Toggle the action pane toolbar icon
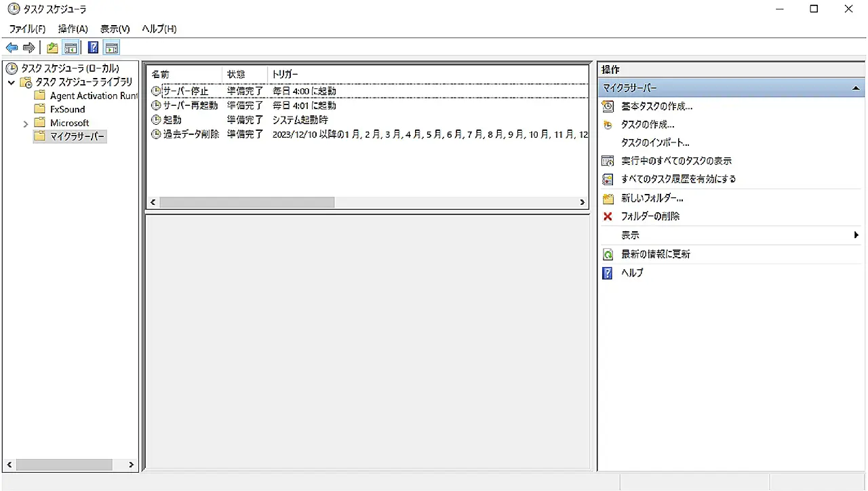This screenshot has width=868, height=491. click(x=112, y=47)
